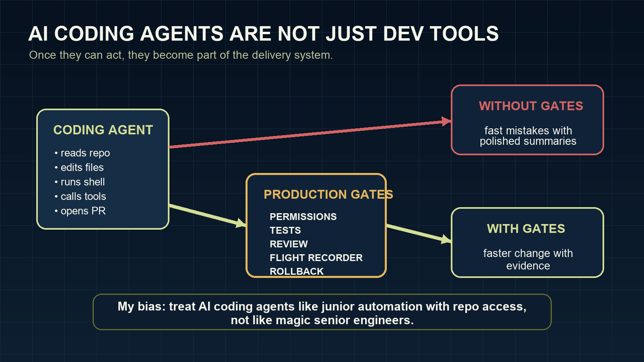This screenshot has height=362, width=644.
Task: Click the WITH GATES heading
Action: pos(526,229)
